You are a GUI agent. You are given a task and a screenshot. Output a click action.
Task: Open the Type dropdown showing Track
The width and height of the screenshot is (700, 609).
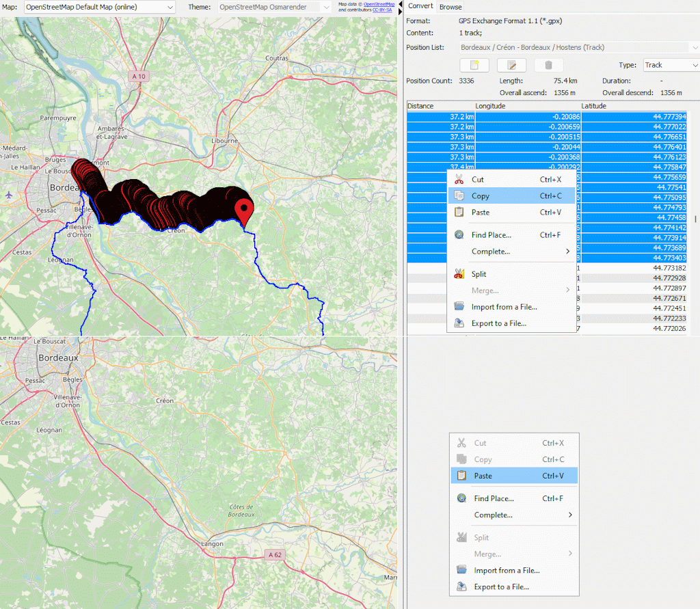(x=671, y=65)
